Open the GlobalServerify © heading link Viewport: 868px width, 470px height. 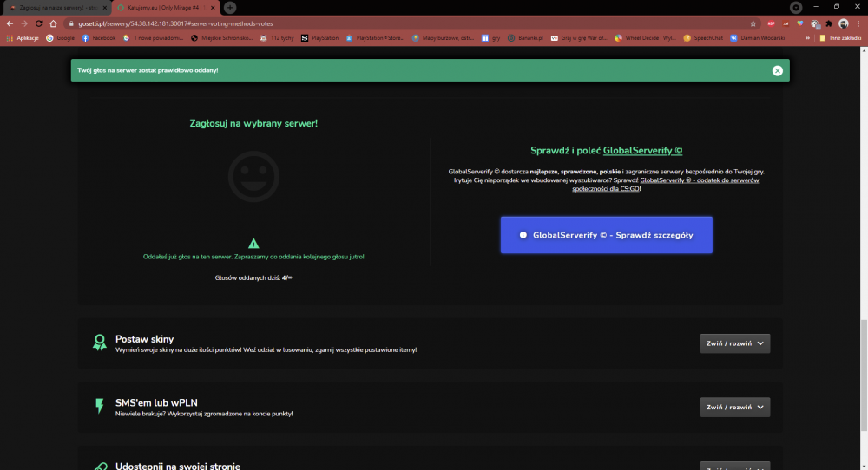pos(642,150)
